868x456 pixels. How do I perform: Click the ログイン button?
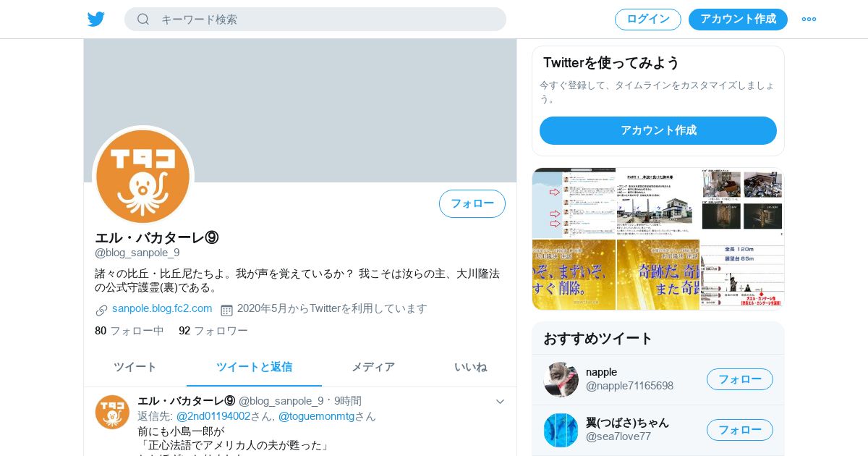tap(648, 19)
